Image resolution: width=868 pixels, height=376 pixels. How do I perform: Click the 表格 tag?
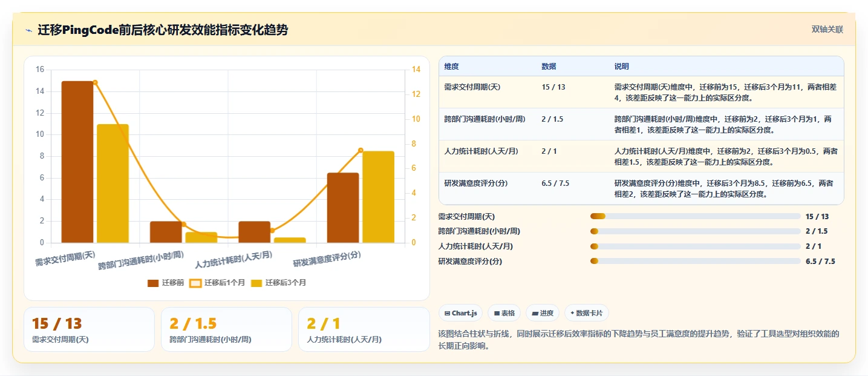pos(504,313)
